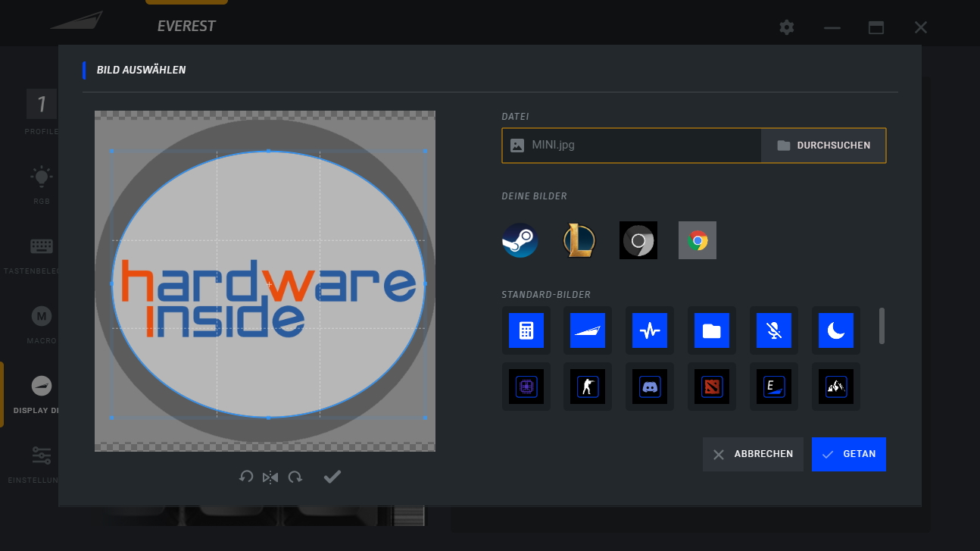Confirm crop with the checkmark icon

coord(332,476)
